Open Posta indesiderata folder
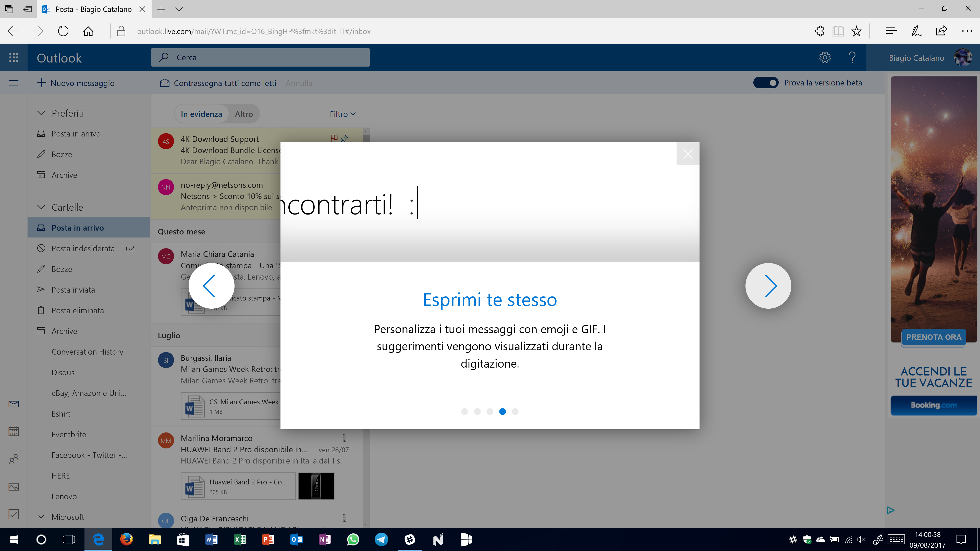The height and width of the screenshot is (551, 980). click(89, 248)
